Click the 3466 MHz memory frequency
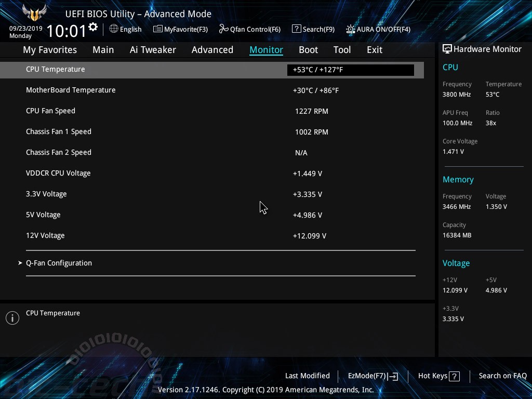532x399 pixels. (x=457, y=207)
